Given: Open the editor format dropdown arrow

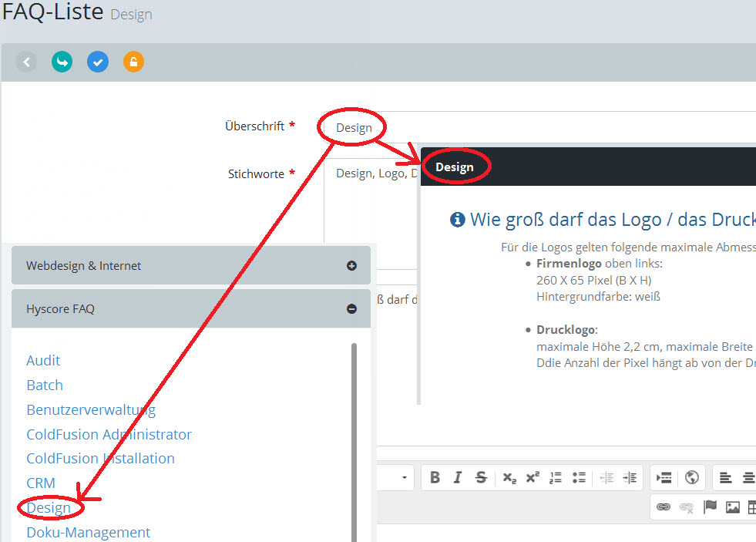Looking at the screenshot, I should tap(404, 478).
